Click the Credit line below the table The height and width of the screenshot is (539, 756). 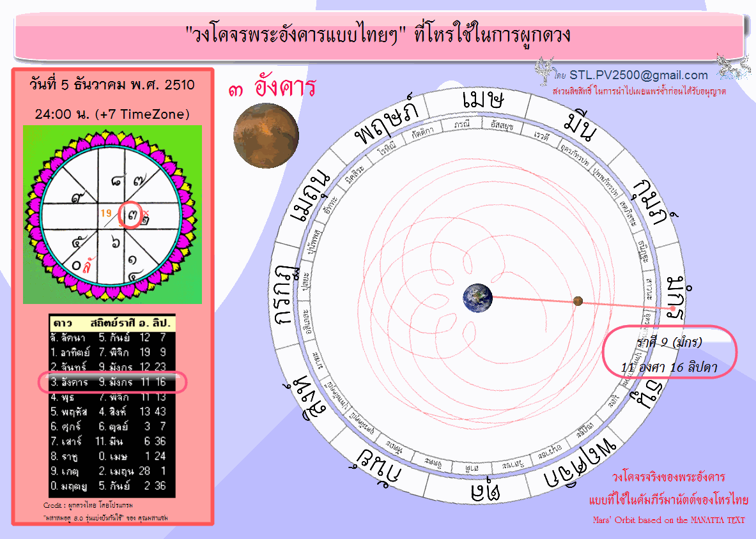[88, 505]
